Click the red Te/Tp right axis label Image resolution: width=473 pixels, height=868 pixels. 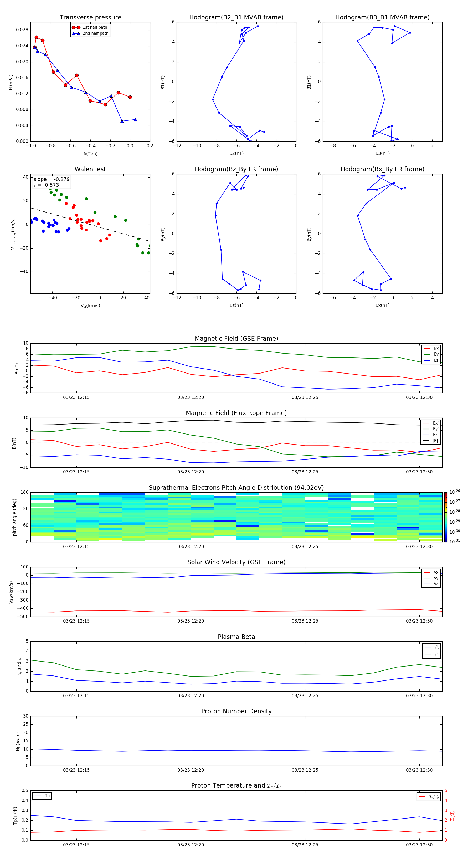[x=453, y=815]
